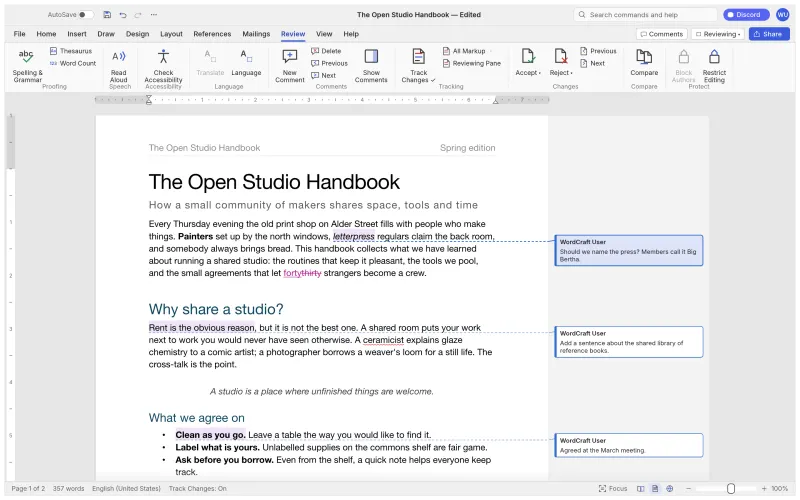
Task: Open the March meeting comment
Action: pos(629,445)
